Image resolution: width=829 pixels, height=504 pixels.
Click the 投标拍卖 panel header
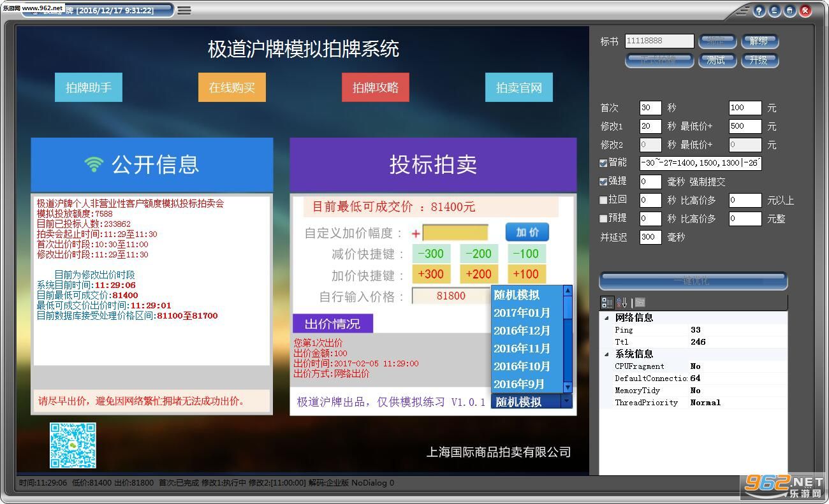(x=433, y=164)
